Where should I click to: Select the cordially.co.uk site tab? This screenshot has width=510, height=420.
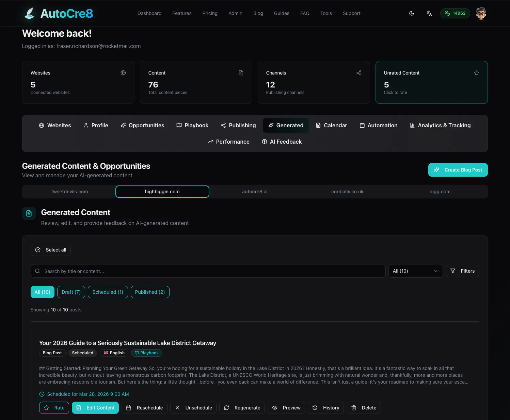click(347, 192)
